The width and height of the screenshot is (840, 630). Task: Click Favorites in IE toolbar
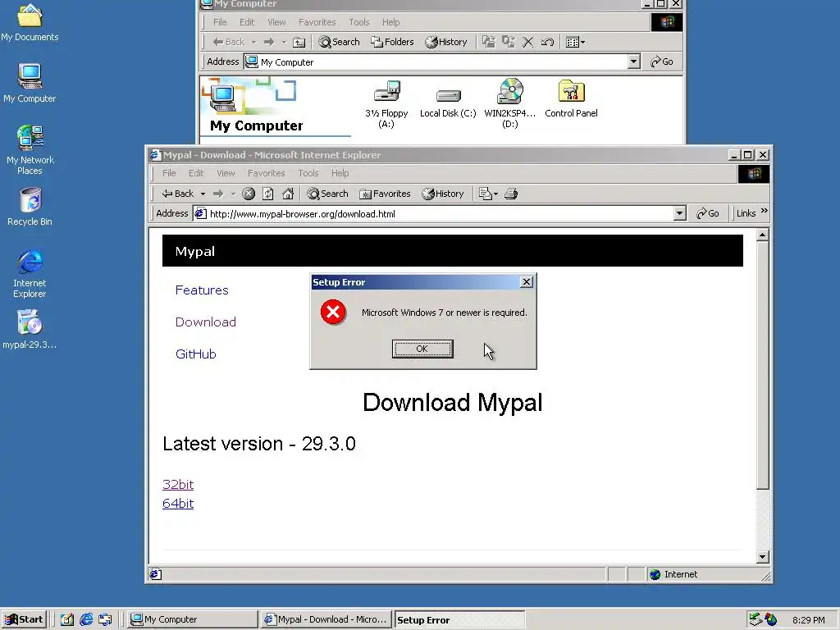[x=385, y=194]
